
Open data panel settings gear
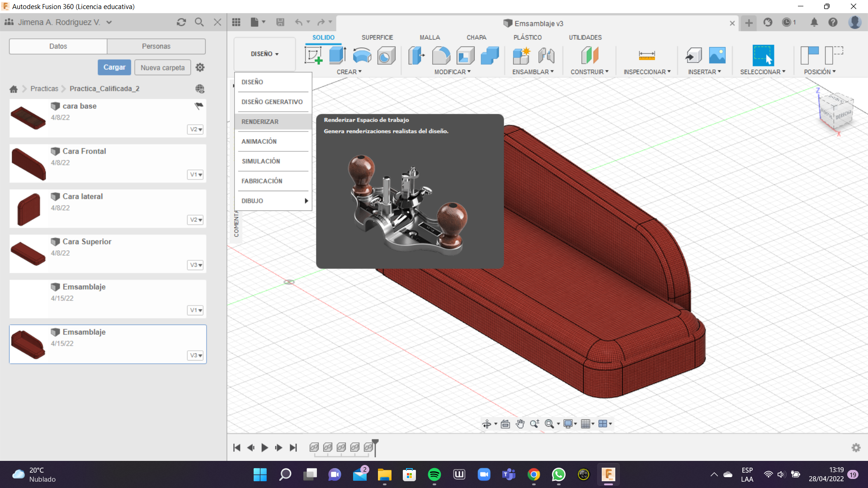[x=200, y=67]
